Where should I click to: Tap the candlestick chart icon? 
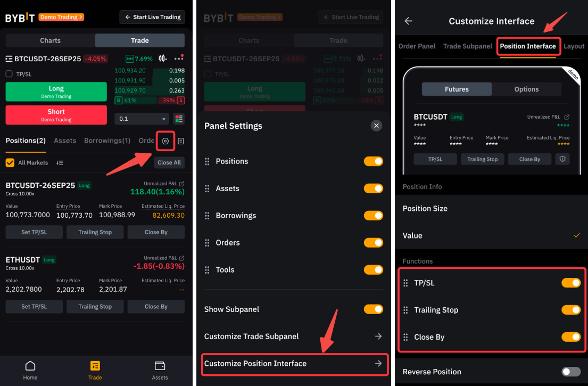pyautogui.click(x=163, y=59)
